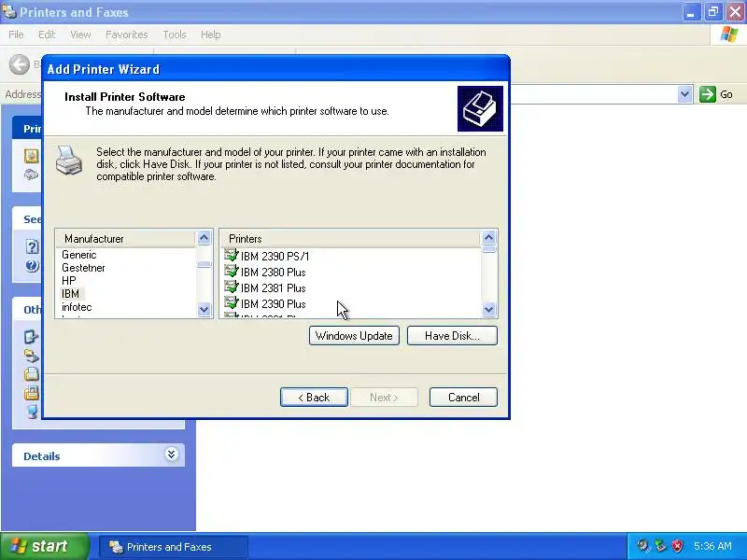The width and height of the screenshot is (747, 560).
Task: Select Generic in the Manufacturer list
Action: [x=79, y=255]
